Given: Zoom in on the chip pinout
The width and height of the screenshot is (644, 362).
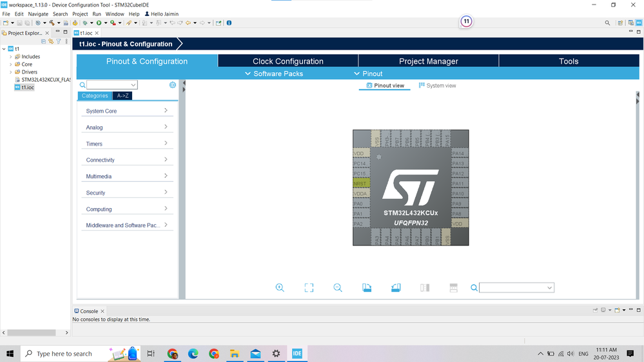Looking at the screenshot, I should click(280, 288).
